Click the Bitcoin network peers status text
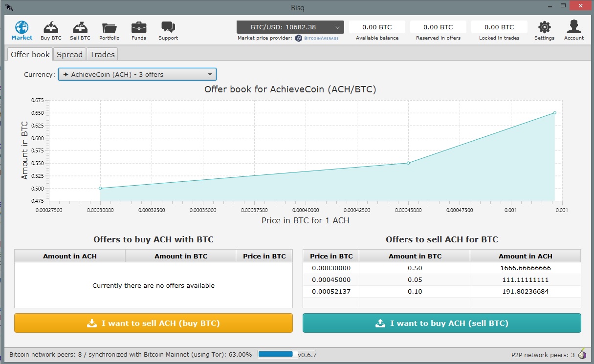The width and height of the screenshot is (594, 364). 131,355
